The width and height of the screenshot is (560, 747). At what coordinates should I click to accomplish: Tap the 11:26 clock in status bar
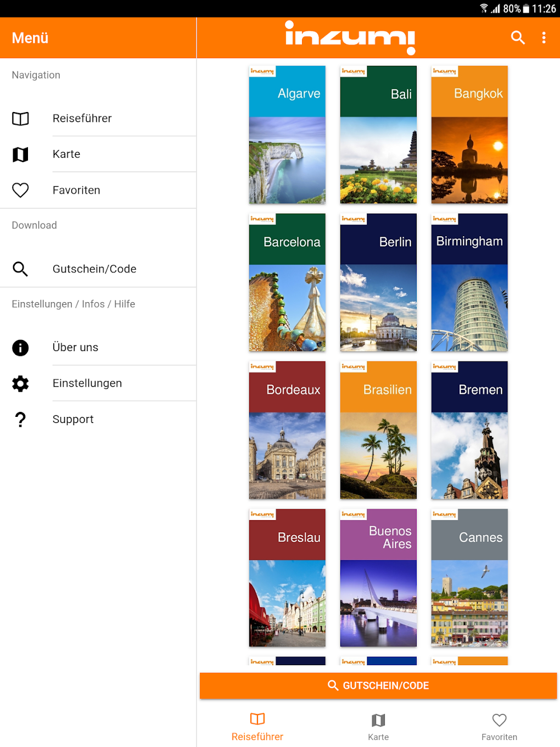pos(544,9)
